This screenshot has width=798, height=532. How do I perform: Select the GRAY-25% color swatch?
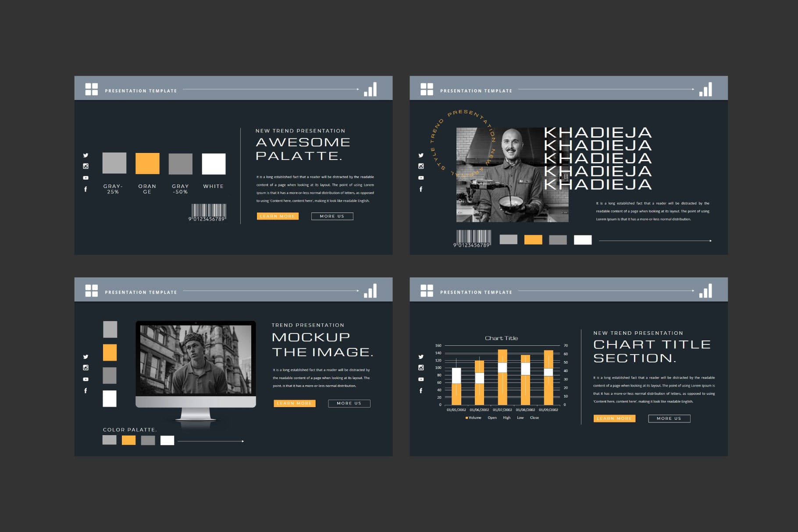(x=114, y=163)
